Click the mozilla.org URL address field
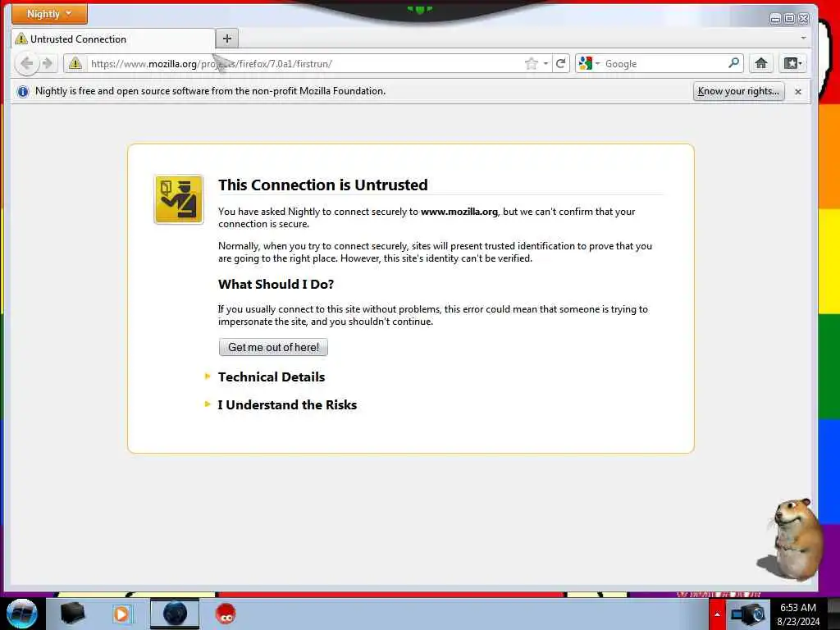The image size is (840, 630). 304,64
